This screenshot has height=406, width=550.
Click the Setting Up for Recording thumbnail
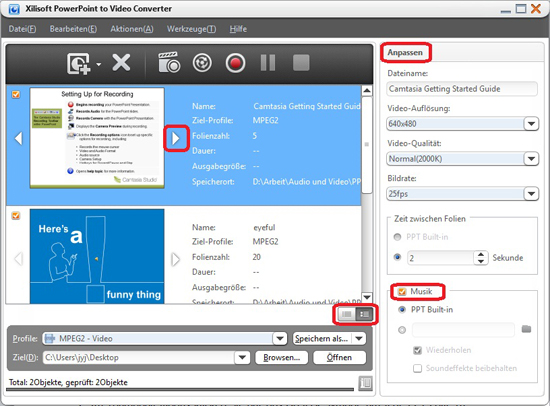[x=97, y=138]
